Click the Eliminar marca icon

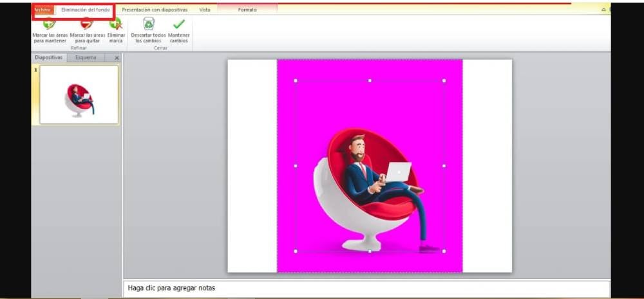tap(115, 25)
